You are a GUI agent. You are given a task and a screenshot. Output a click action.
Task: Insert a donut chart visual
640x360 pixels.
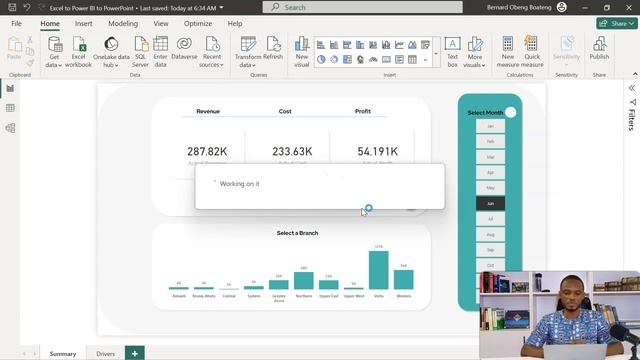point(334,60)
